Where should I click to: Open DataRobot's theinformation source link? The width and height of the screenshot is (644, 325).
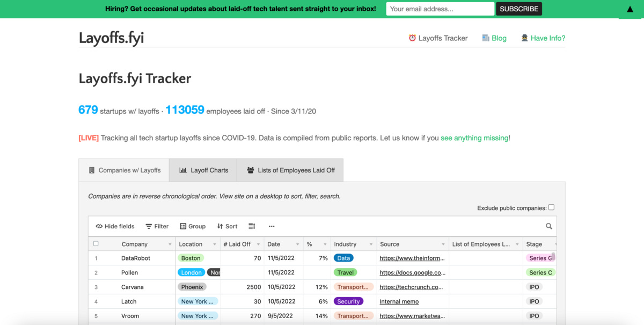[x=412, y=258]
